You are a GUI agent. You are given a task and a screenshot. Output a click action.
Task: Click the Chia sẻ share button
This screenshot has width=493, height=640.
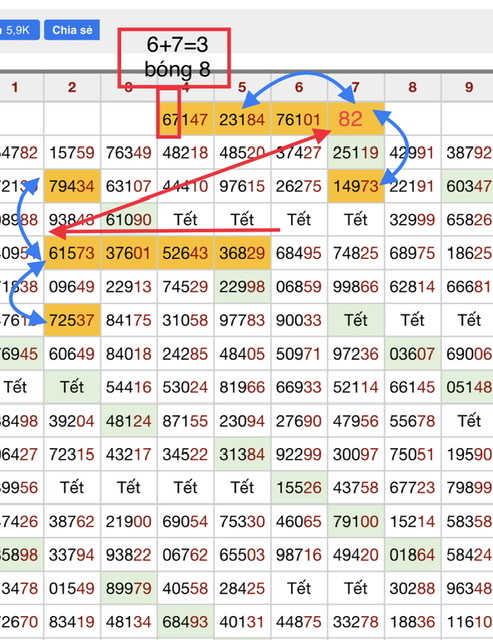pyautogui.click(x=72, y=30)
